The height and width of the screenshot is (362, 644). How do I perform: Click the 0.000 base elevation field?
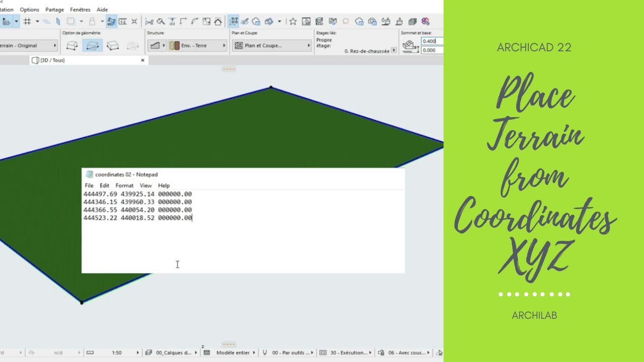coord(433,50)
